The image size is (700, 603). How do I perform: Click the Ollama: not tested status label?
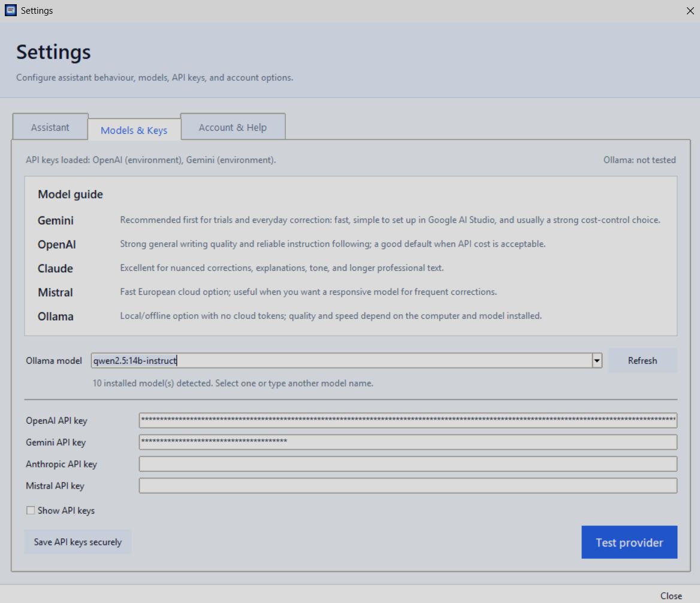pyautogui.click(x=639, y=160)
